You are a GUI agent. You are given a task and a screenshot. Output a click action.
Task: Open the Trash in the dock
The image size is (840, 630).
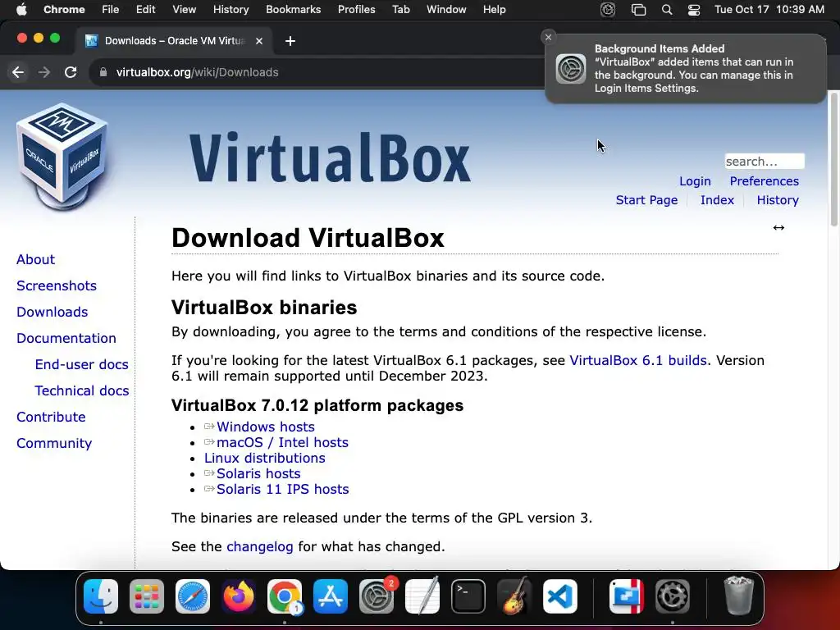click(739, 596)
